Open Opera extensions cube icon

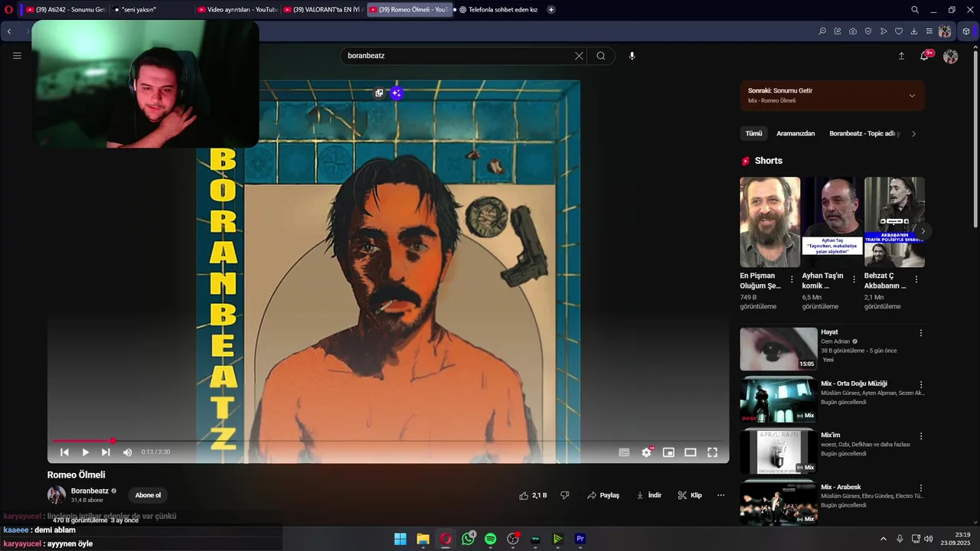(966, 31)
